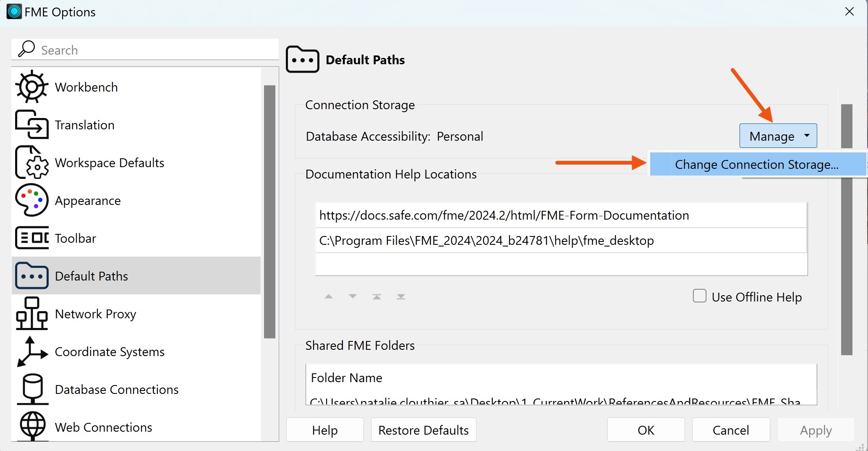Click the Web Connections globe icon
868x451 pixels.
(32, 425)
